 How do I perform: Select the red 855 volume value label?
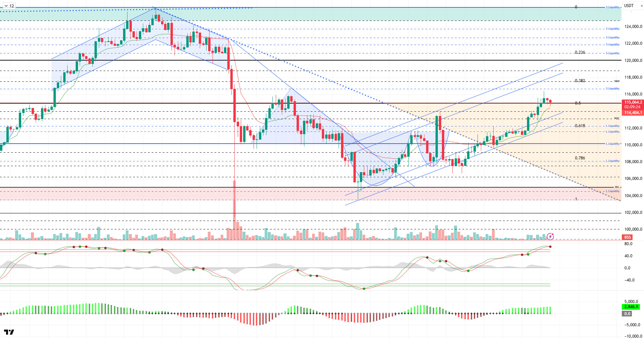(x=628, y=237)
